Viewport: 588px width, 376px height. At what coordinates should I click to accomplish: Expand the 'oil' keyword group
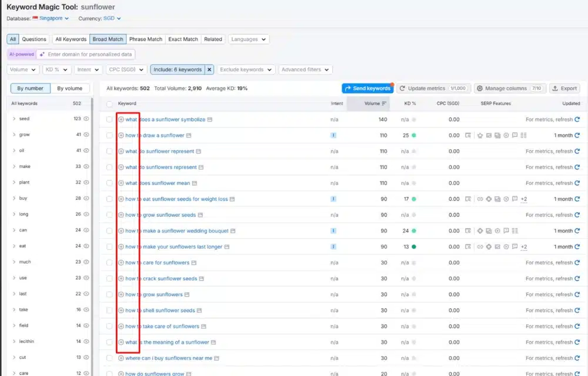click(x=14, y=150)
